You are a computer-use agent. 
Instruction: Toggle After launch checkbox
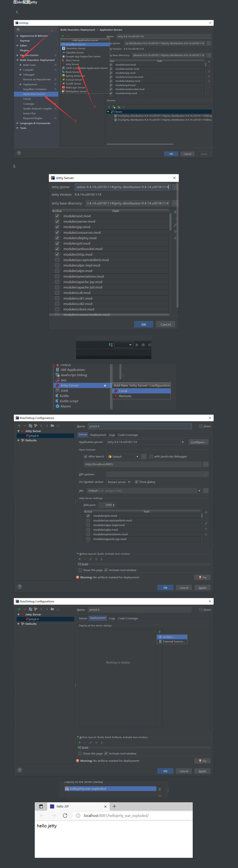click(x=86, y=457)
